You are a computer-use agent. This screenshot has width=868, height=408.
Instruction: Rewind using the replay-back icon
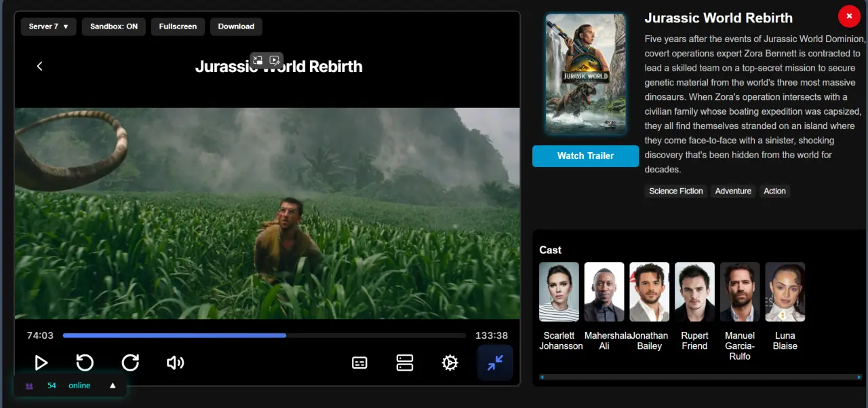[x=85, y=363]
